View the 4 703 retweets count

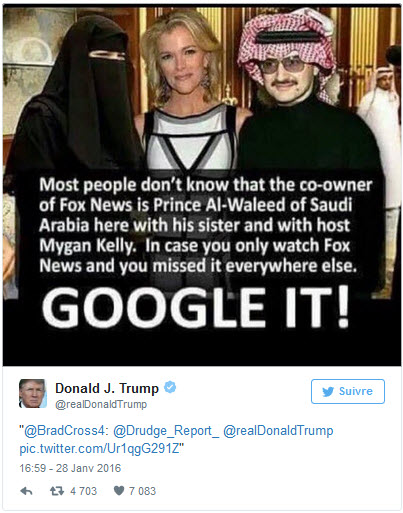pos(83,491)
